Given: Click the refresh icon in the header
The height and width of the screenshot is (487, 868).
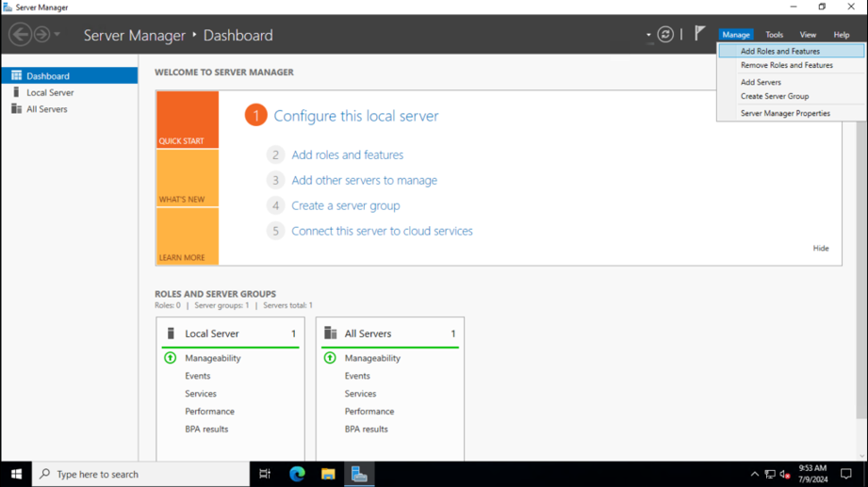Looking at the screenshot, I should [x=665, y=34].
